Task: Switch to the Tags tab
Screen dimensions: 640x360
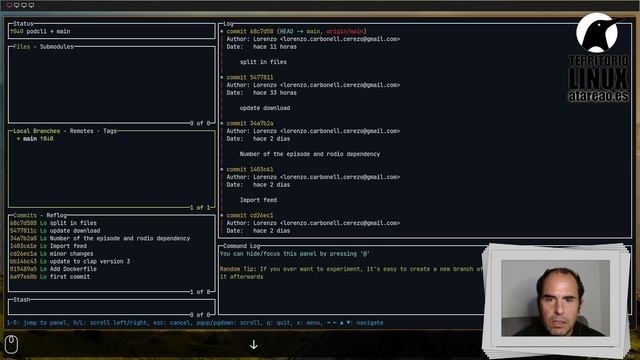Action: 110,131
